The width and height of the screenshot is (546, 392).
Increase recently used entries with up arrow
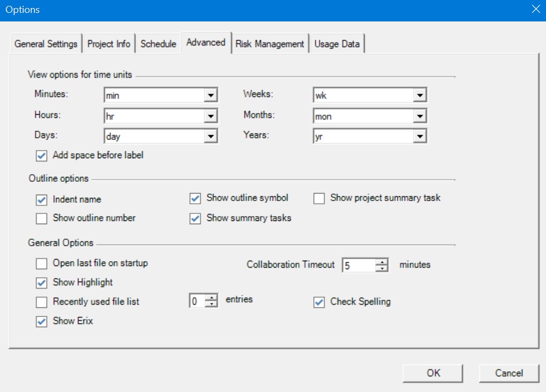[x=211, y=297]
